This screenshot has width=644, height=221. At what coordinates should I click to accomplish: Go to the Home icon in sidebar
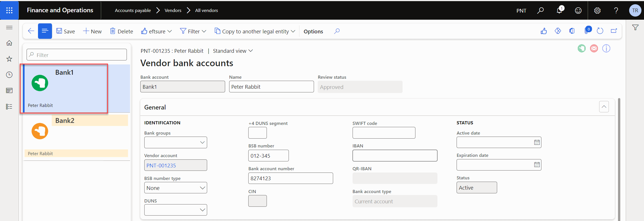(x=9, y=43)
